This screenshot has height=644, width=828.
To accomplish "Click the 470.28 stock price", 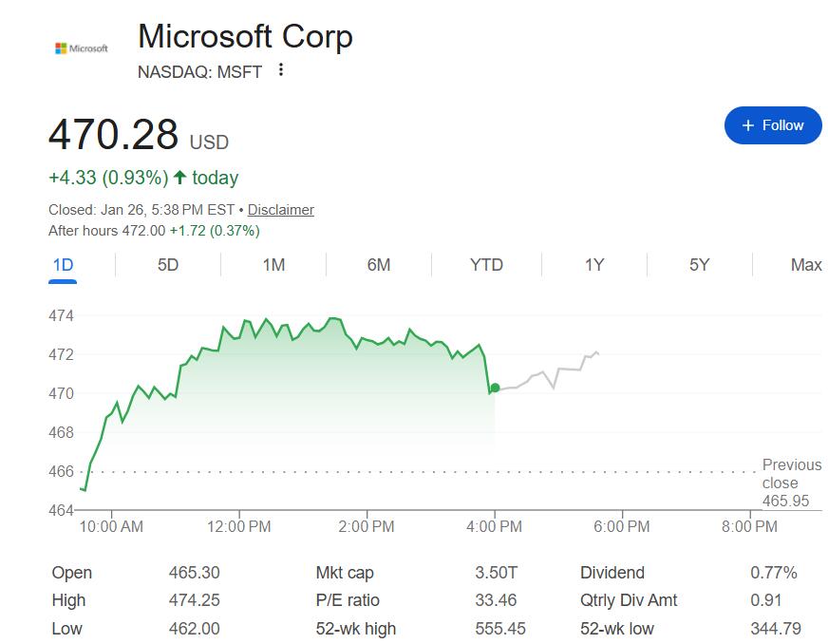I will pos(113,135).
